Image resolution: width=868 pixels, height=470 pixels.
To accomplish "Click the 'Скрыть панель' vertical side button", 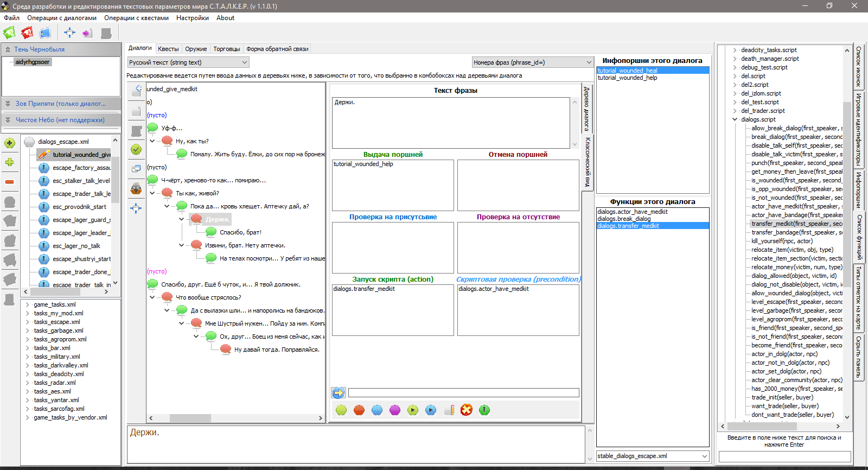I will (x=859, y=357).
